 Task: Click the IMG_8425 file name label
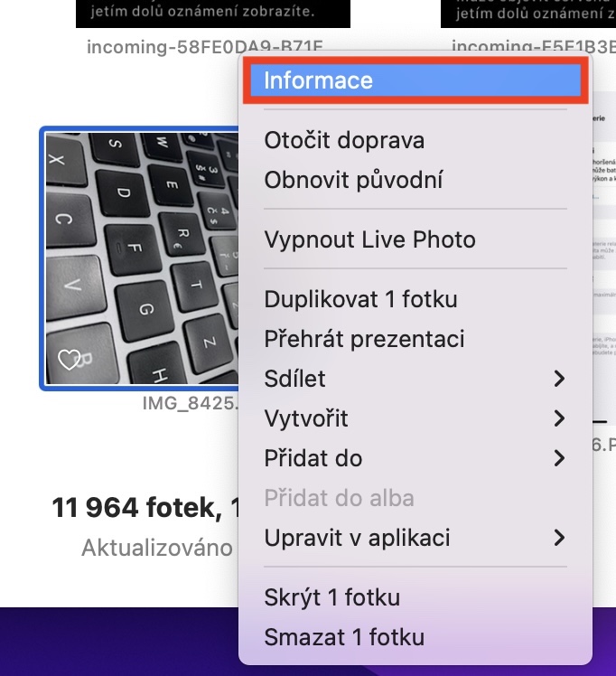coord(190,404)
